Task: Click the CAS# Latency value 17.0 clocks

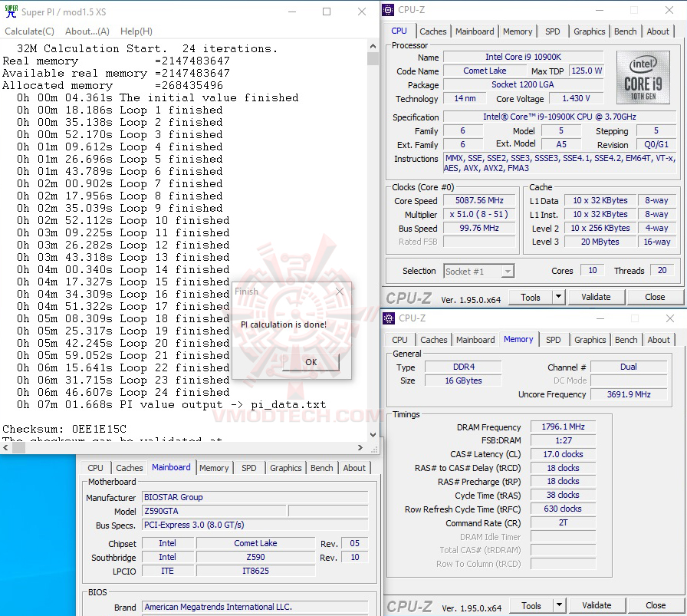Action: coord(563,454)
